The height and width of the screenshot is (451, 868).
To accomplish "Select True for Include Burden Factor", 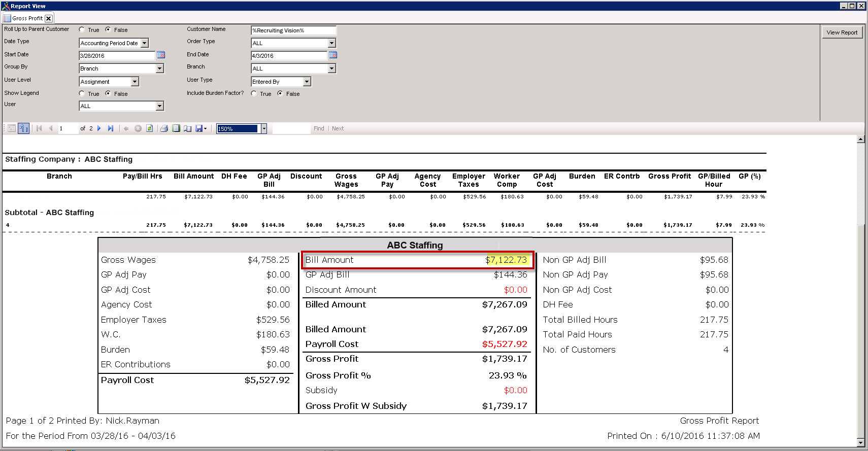I will tap(254, 93).
